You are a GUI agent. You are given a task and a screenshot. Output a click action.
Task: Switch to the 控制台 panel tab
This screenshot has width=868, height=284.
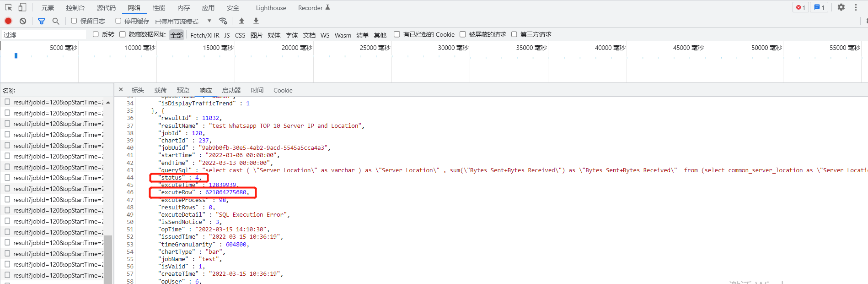[75, 8]
